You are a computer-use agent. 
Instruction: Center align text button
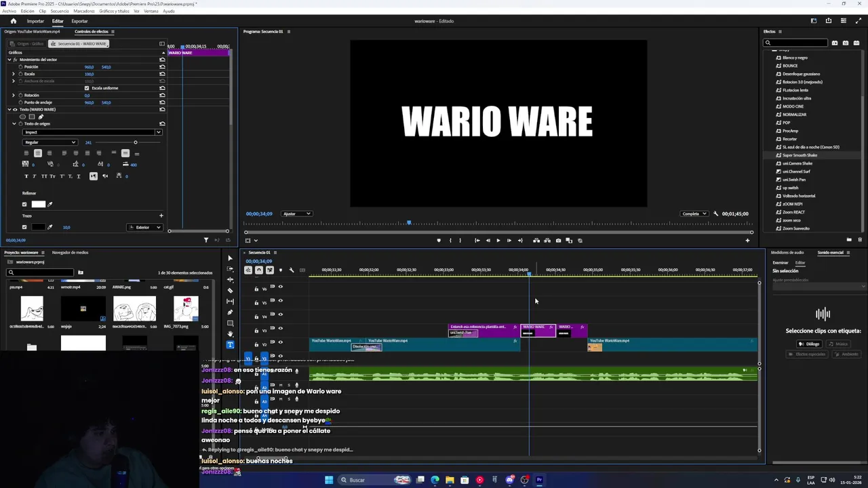[38, 153]
